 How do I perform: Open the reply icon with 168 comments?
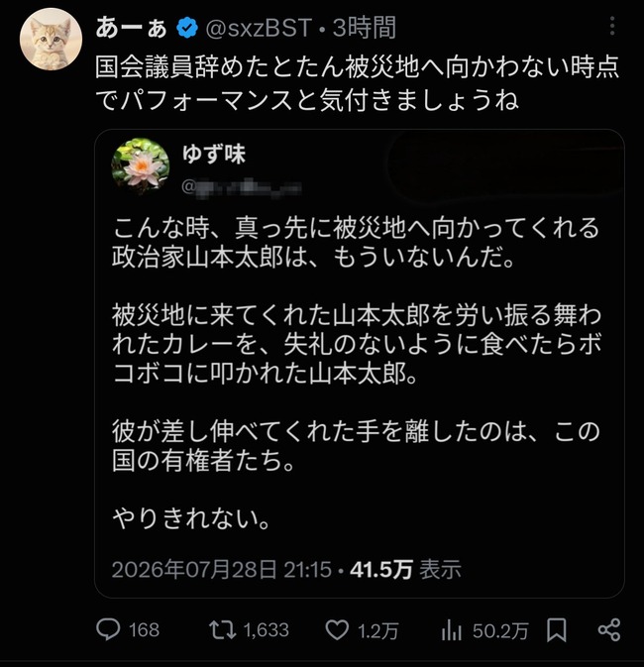coord(108,629)
